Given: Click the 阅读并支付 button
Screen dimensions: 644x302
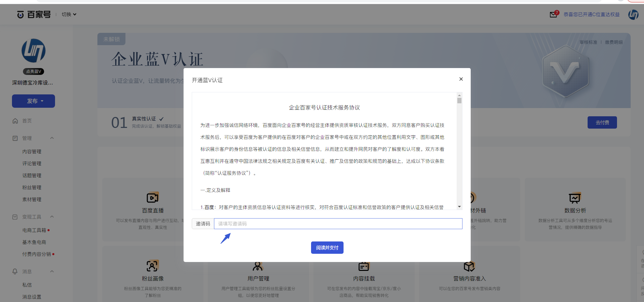Looking at the screenshot, I should click(x=327, y=248).
